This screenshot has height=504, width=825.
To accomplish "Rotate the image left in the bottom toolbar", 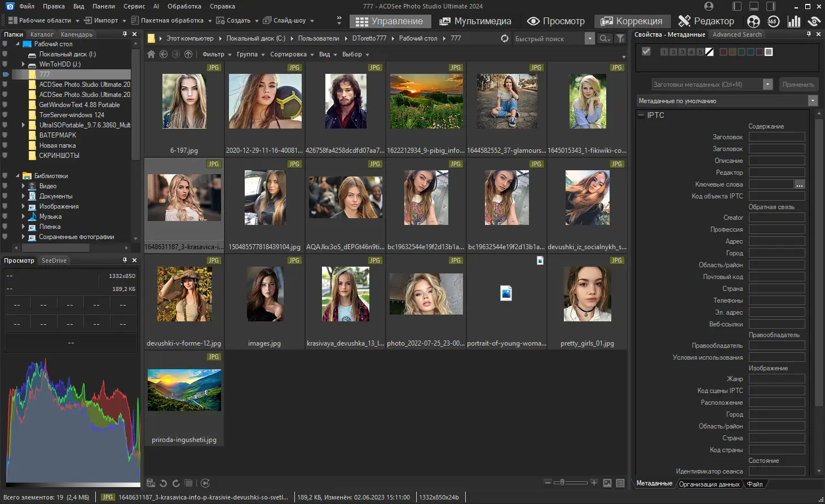I will point(164,483).
